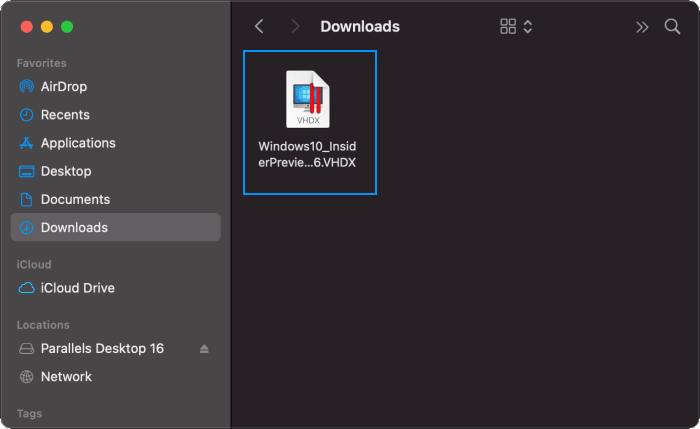The width and height of the screenshot is (700, 429).
Task: Click the yellow minimize window button
Action: [47, 26]
